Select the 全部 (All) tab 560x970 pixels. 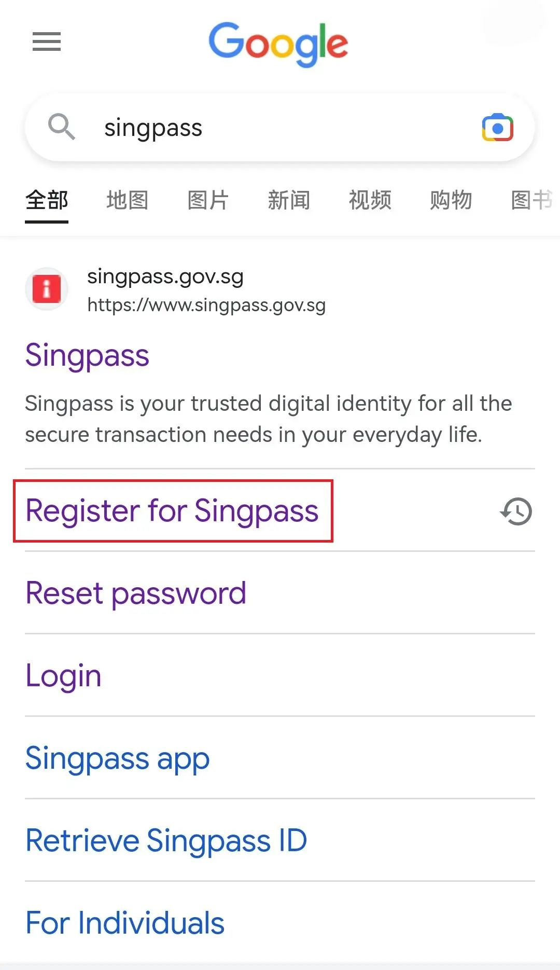pyautogui.click(x=47, y=200)
